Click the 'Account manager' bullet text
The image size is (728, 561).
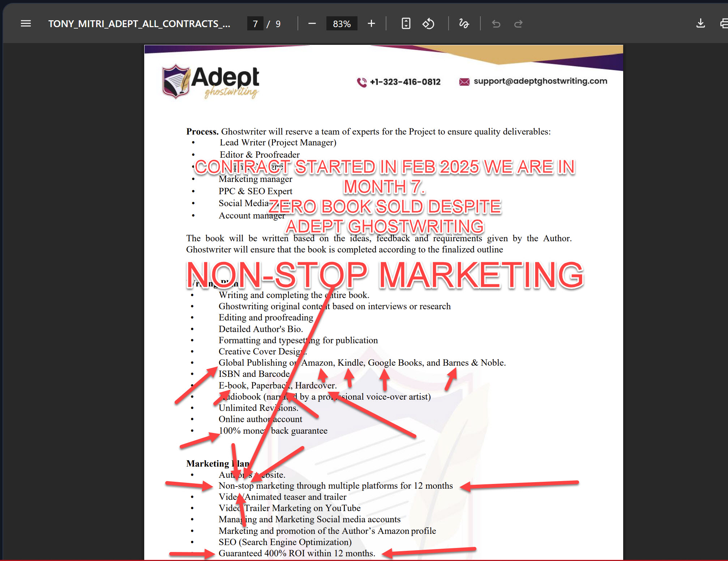(x=252, y=216)
